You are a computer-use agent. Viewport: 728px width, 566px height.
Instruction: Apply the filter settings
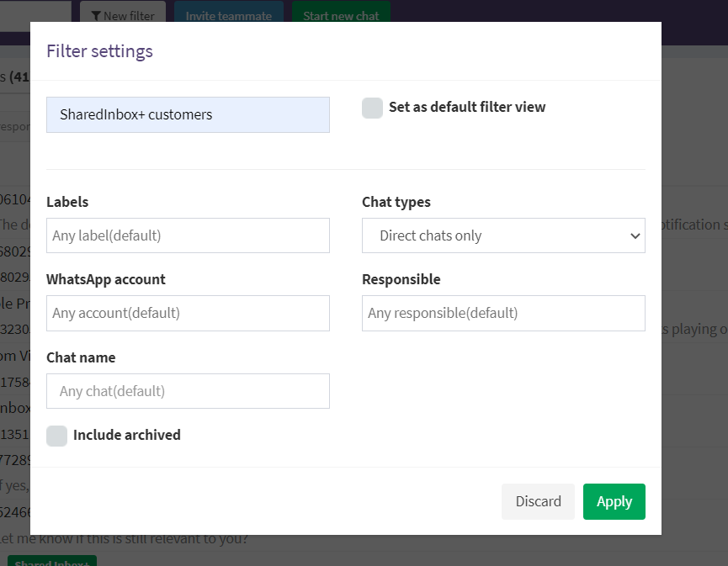click(614, 501)
